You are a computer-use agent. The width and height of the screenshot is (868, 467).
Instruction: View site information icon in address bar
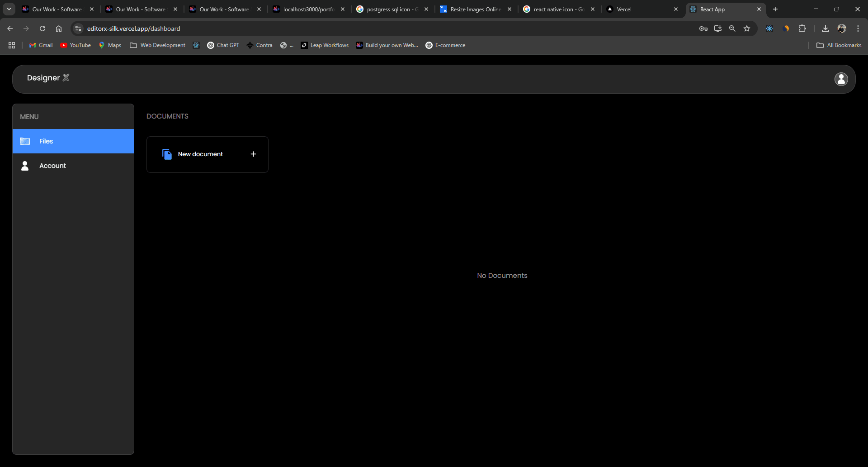(78, 29)
